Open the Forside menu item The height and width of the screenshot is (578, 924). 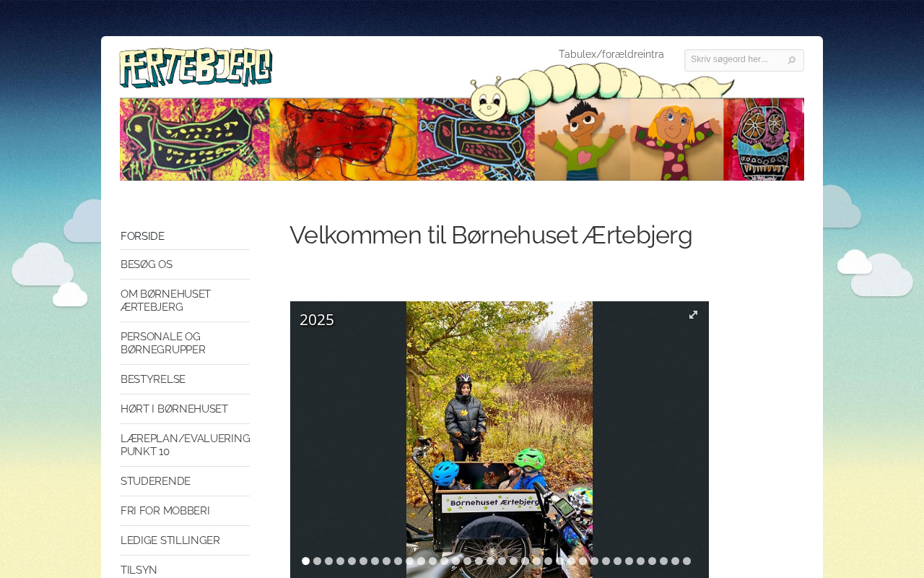(x=142, y=236)
